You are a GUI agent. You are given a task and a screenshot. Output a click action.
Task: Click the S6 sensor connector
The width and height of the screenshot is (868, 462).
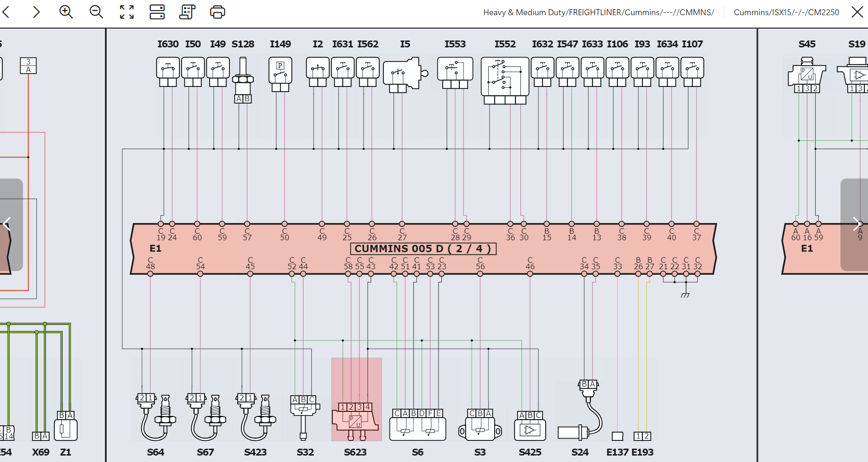click(417, 425)
